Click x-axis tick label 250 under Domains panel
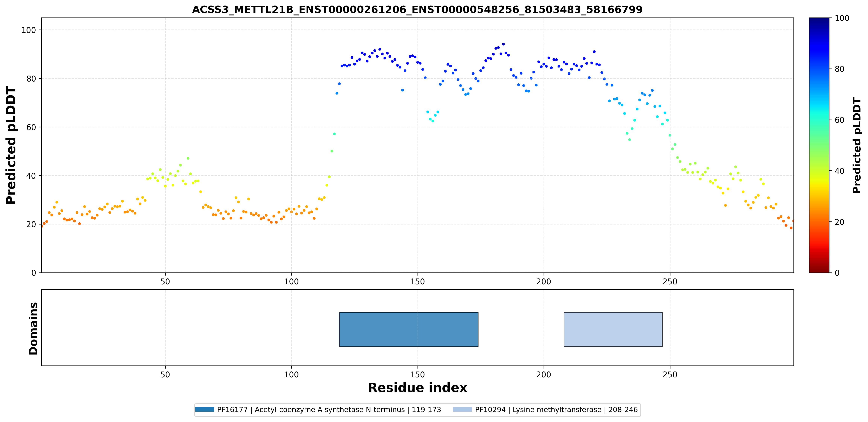This screenshot has width=868, height=422. tap(670, 375)
